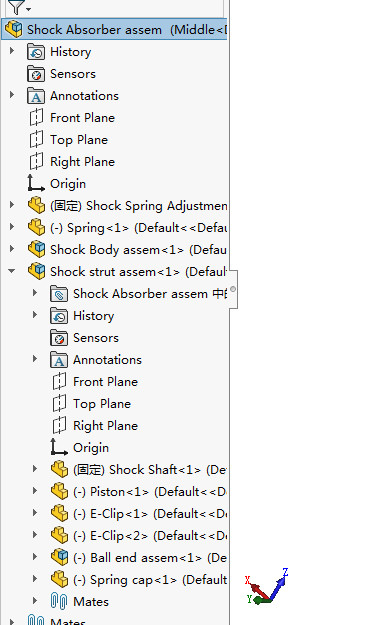
Task: Click the Ball end assem<1> subassembly icon
Action: (x=59, y=557)
